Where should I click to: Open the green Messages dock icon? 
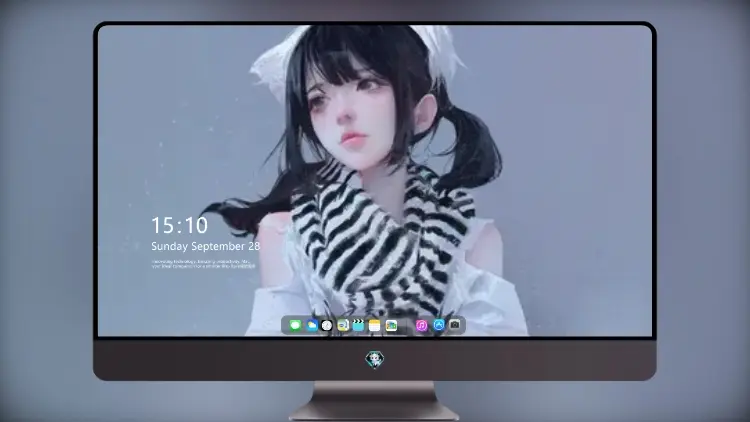[x=296, y=325]
